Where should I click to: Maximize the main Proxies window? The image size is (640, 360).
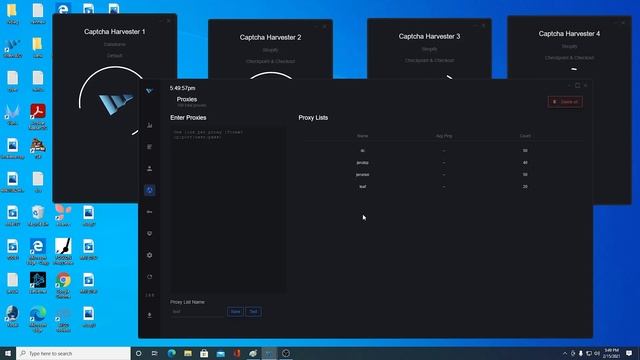[x=577, y=85]
